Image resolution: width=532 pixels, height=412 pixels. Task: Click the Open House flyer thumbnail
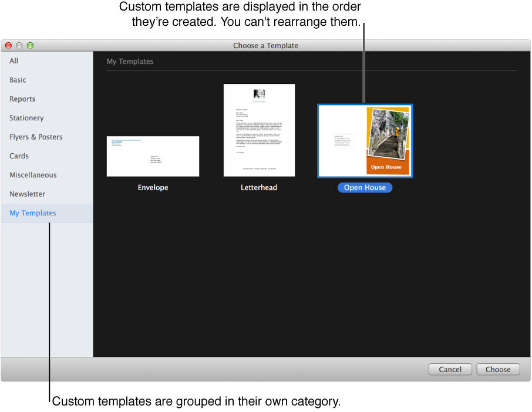[365, 141]
